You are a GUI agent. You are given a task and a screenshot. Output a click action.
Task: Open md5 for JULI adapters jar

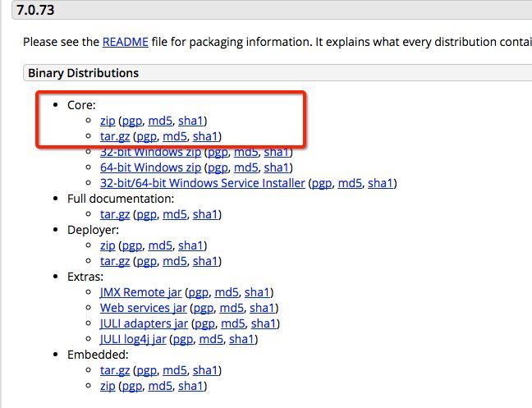pyautogui.click(x=233, y=323)
